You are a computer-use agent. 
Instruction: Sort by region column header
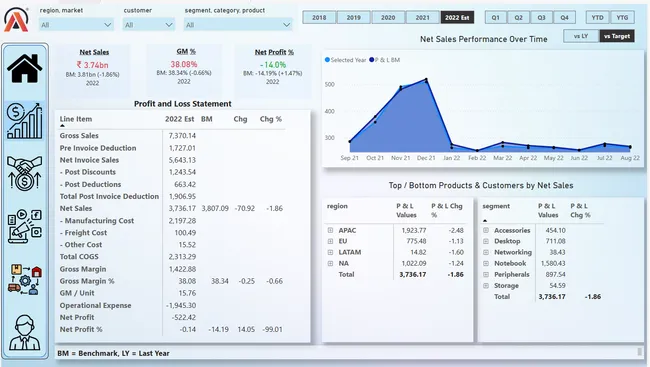(x=337, y=206)
